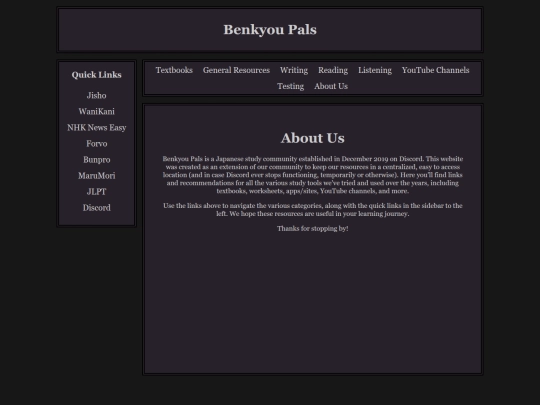Open the Jisho quick link

pyautogui.click(x=96, y=95)
